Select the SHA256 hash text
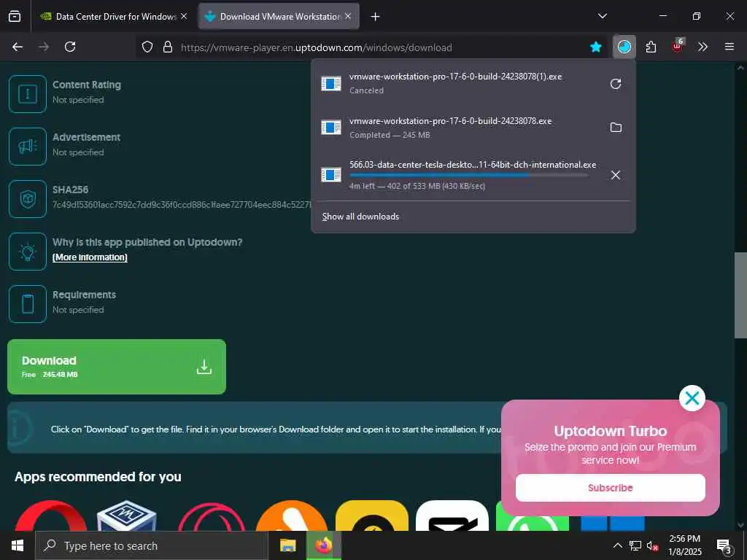Viewport: 747px width, 560px height. pyautogui.click(x=182, y=205)
